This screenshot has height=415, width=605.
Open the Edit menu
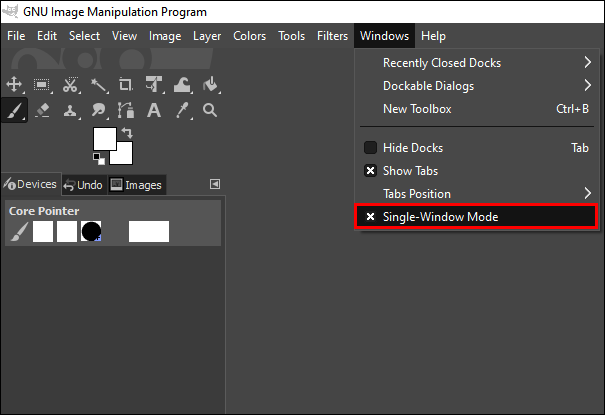[47, 36]
